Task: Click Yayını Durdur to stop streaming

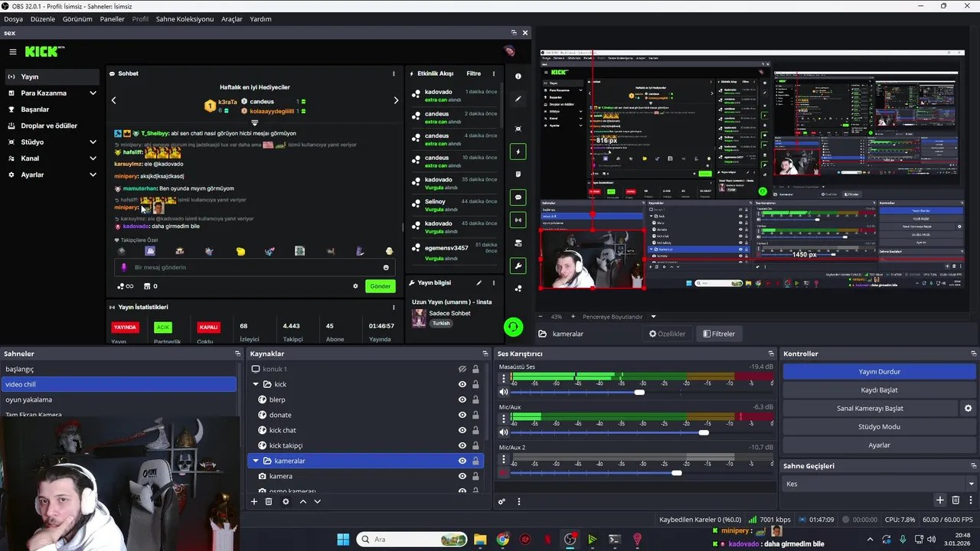Action: 879,371
